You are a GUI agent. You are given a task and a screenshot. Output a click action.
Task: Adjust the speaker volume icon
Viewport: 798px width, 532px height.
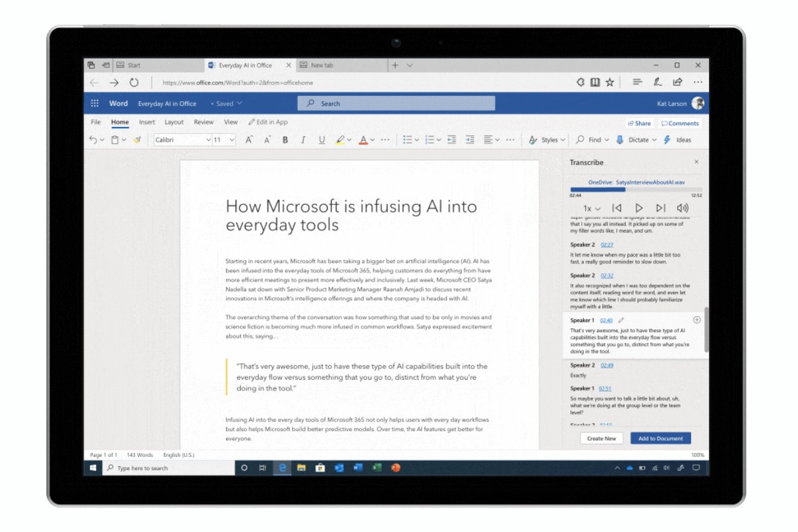coord(683,208)
